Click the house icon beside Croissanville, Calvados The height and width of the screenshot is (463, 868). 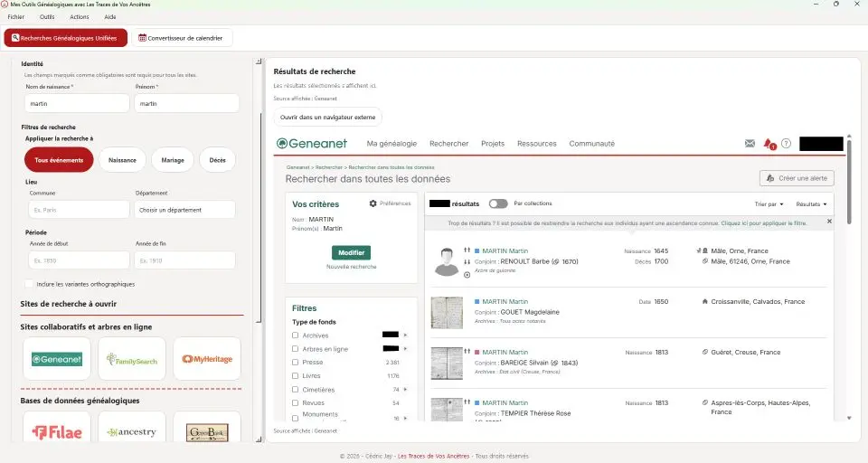point(704,301)
